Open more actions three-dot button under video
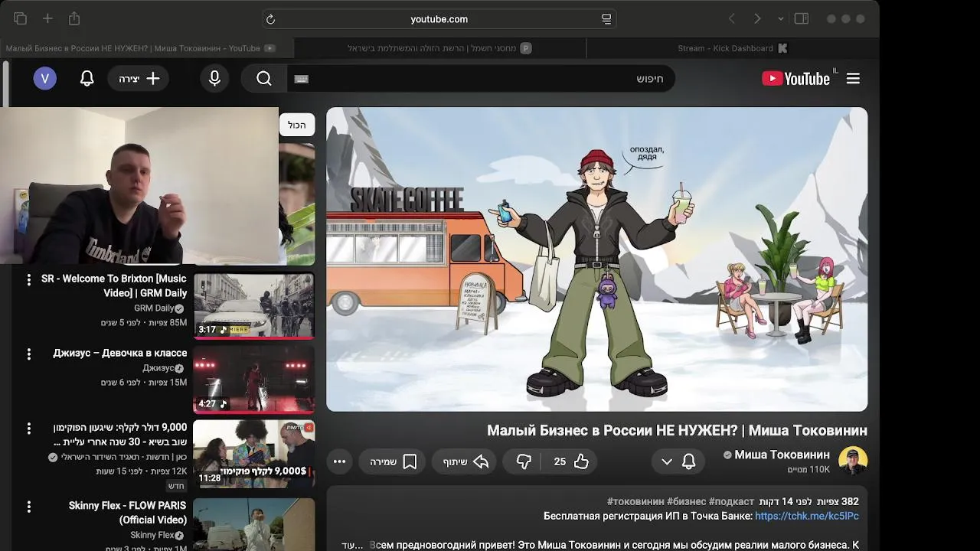The image size is (980, 551). point(340,461)
